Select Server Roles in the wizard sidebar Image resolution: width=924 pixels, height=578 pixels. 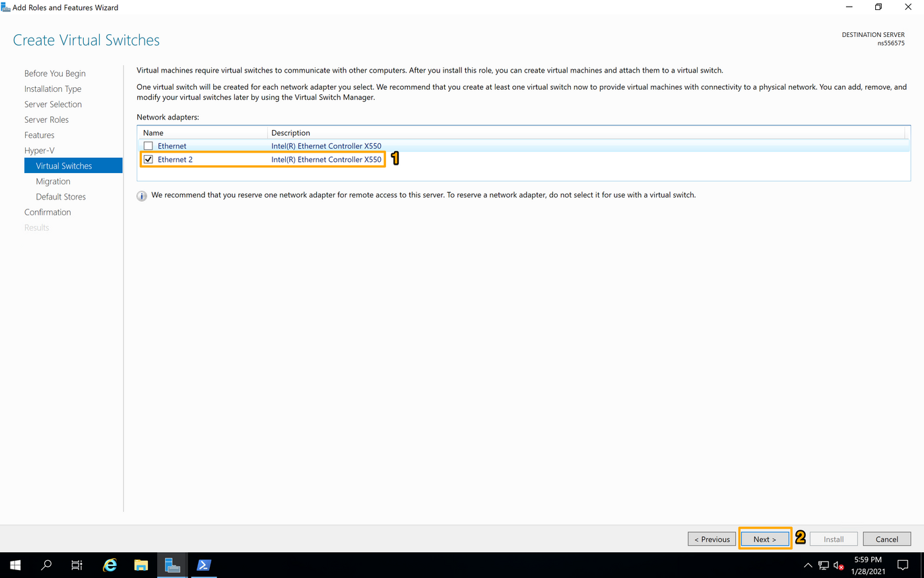46,119
